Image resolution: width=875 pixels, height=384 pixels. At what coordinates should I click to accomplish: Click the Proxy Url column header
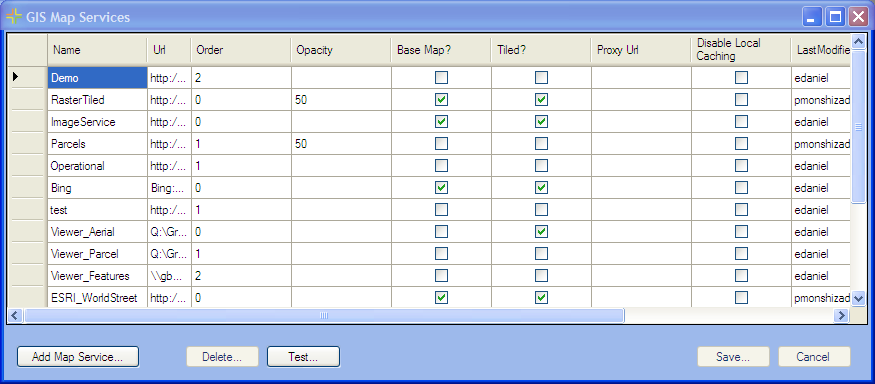[641, 50]
